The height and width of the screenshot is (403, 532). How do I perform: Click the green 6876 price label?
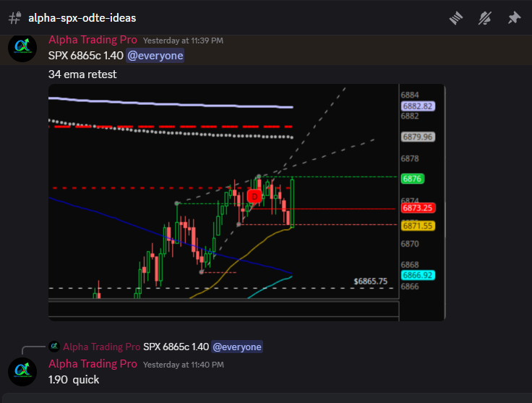click(412, 179)
